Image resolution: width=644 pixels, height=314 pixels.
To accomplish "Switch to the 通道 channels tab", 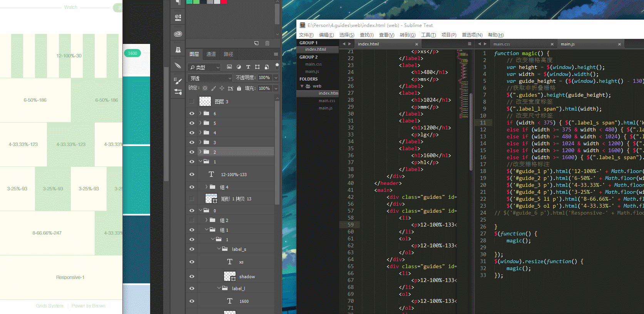I will pos(211,54).
